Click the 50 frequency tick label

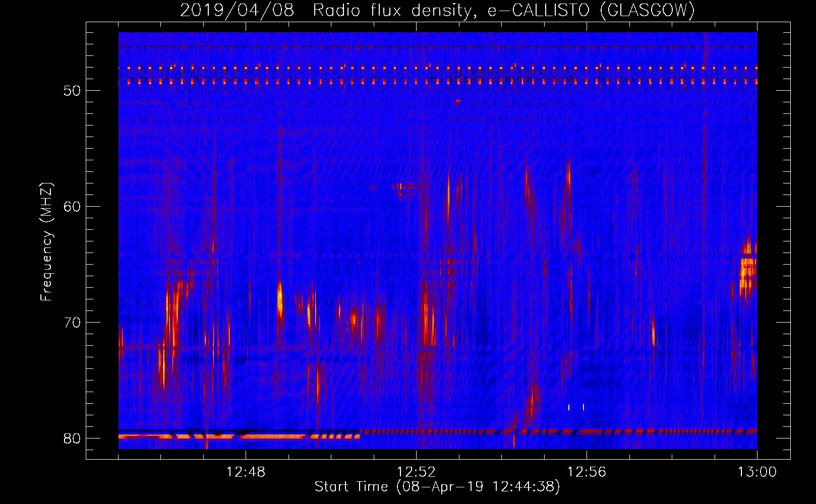(x=72, y=91)
